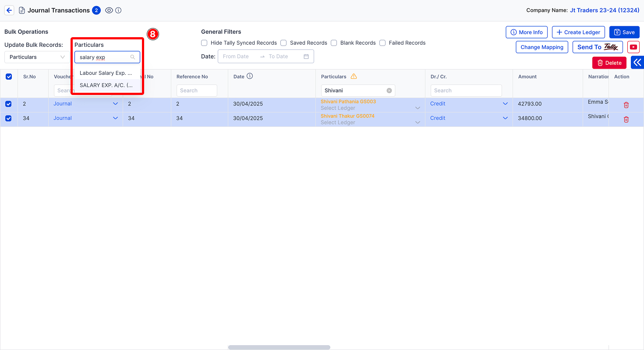Image resolution: width=644 pixels, height=350 pixels.
Task: Open Credit dropdown for amount 42793.00
Action: [469, 104]
